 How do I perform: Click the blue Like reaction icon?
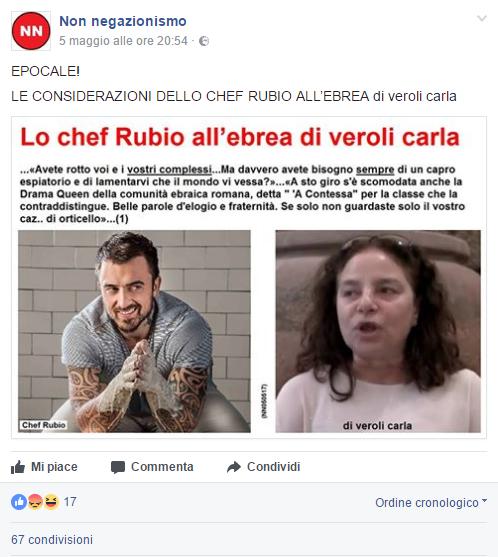click(19, 502)
